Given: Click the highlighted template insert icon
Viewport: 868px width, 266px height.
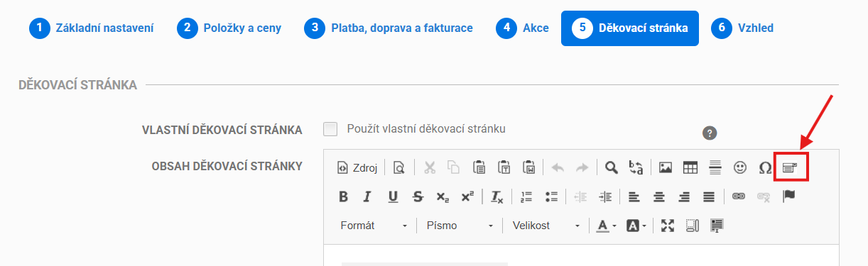Looking at the screenshot, I should coord(790,168).
